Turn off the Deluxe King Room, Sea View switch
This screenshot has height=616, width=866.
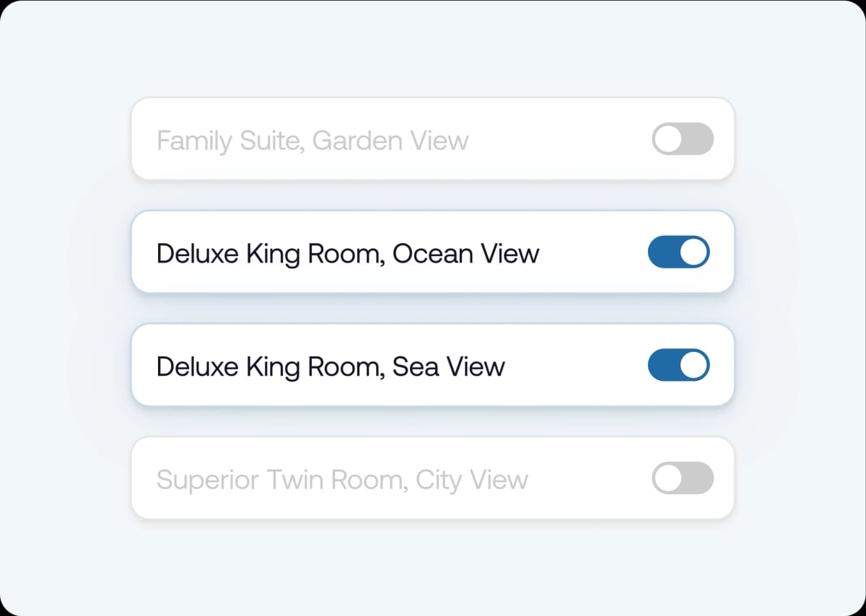point(678,365)
